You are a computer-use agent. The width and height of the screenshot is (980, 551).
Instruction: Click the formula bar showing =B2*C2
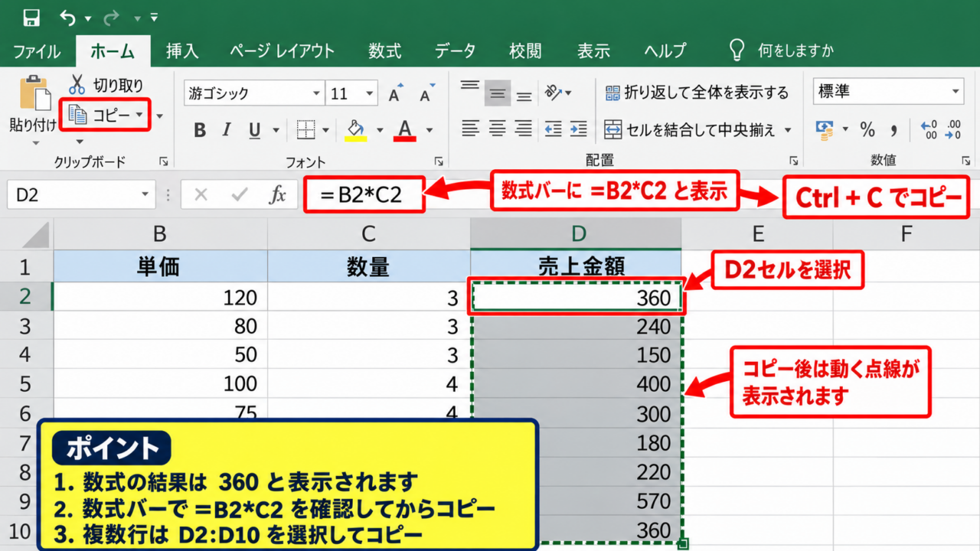[x=364, y=195]
